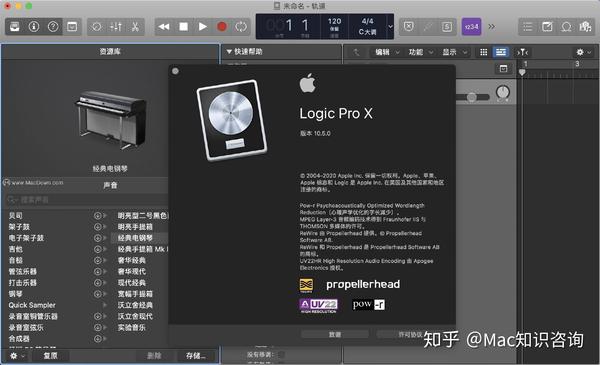Click the bar position display in the LCD
The height and width of the screenshot is (365, 600).
288,26
